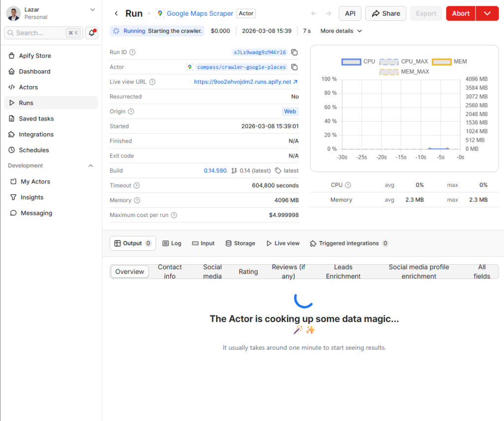Show help for Run ID
504x421 pixels.
coord(132,52)
